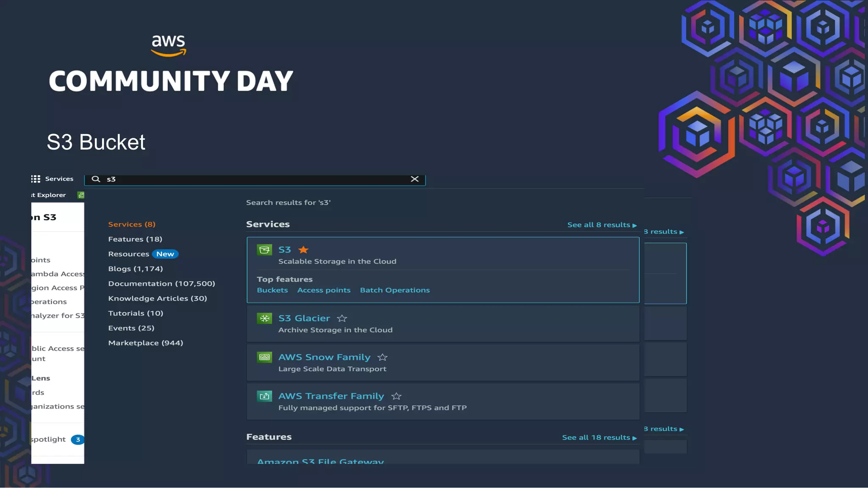Clear the s3 search with X icon
Image resolution: width=868 pixels, height=488 pixels.
pos(415,179)
